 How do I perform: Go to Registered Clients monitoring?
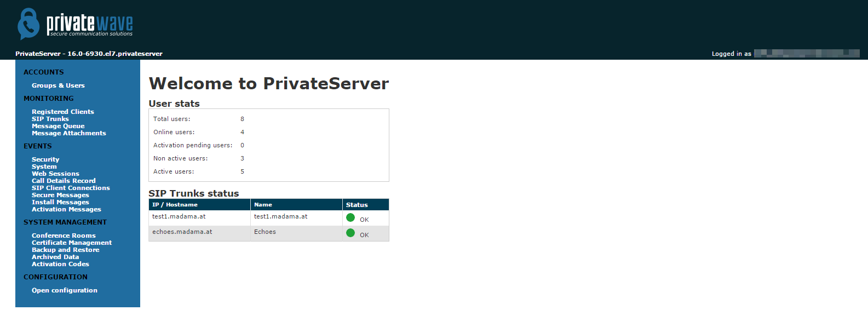click(x=62, y=112)
